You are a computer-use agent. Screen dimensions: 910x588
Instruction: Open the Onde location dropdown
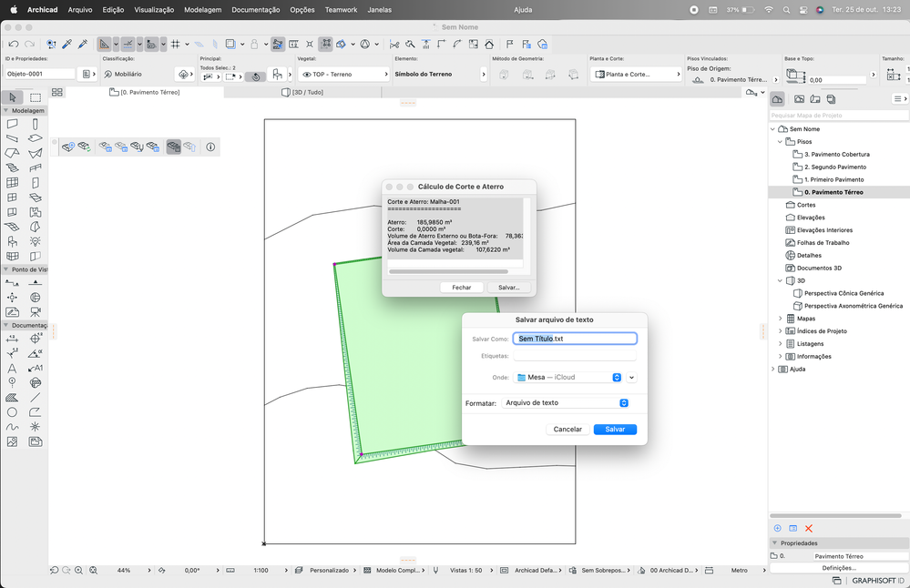tap(568, 377)
